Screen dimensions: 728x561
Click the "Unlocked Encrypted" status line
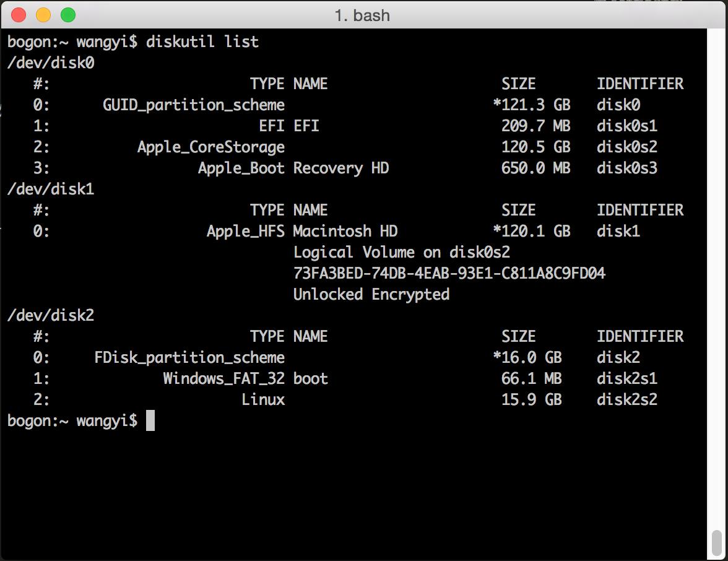(x=371, y=295)
